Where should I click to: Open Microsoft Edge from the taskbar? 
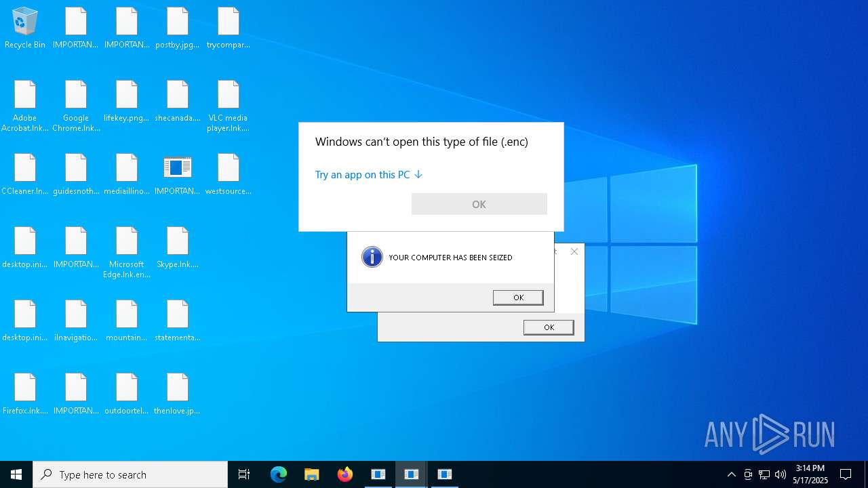click(279, 474)
